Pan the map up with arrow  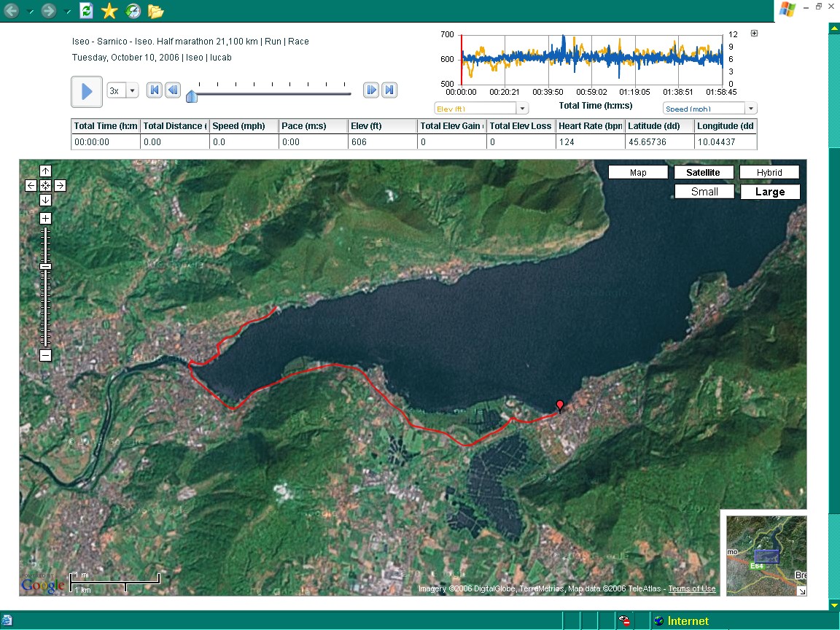tap(45, 171)
